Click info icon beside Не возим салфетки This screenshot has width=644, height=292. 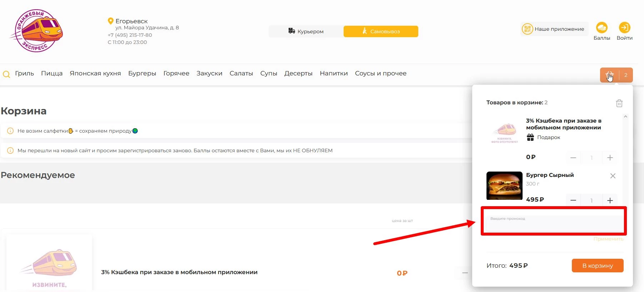click(x=10, y=131)
